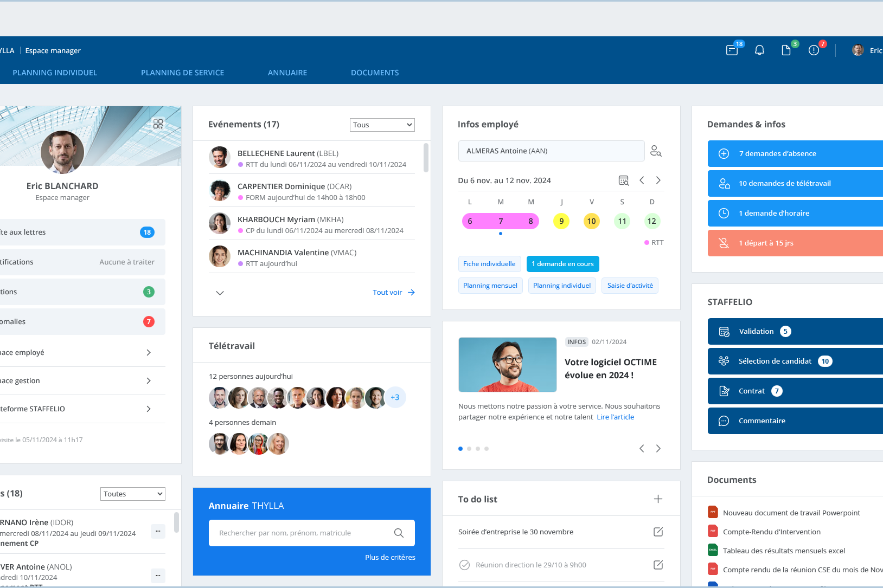The image size is (883, 588).
Task: Add a new To do list item
Action: tap(658, 499)
